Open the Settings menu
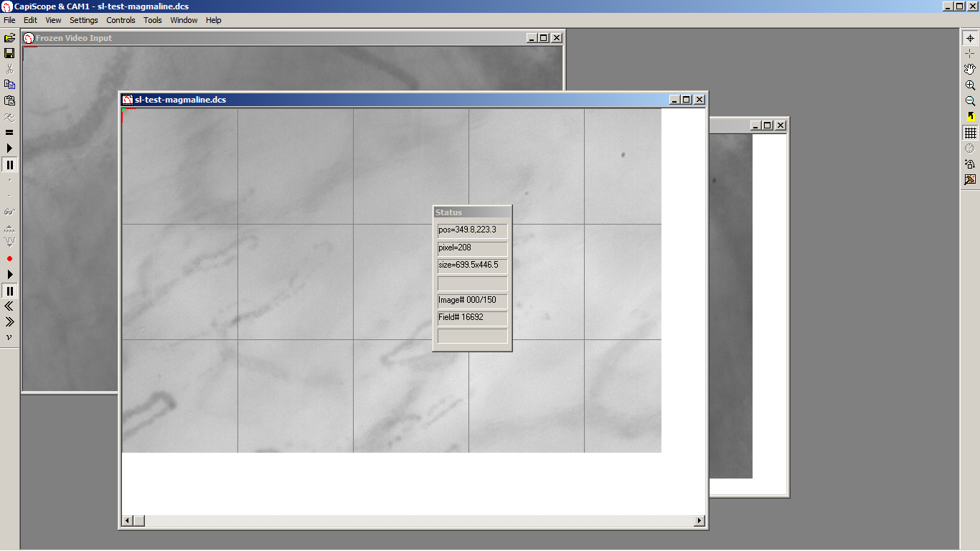980x551 pixels. point(84,20)
